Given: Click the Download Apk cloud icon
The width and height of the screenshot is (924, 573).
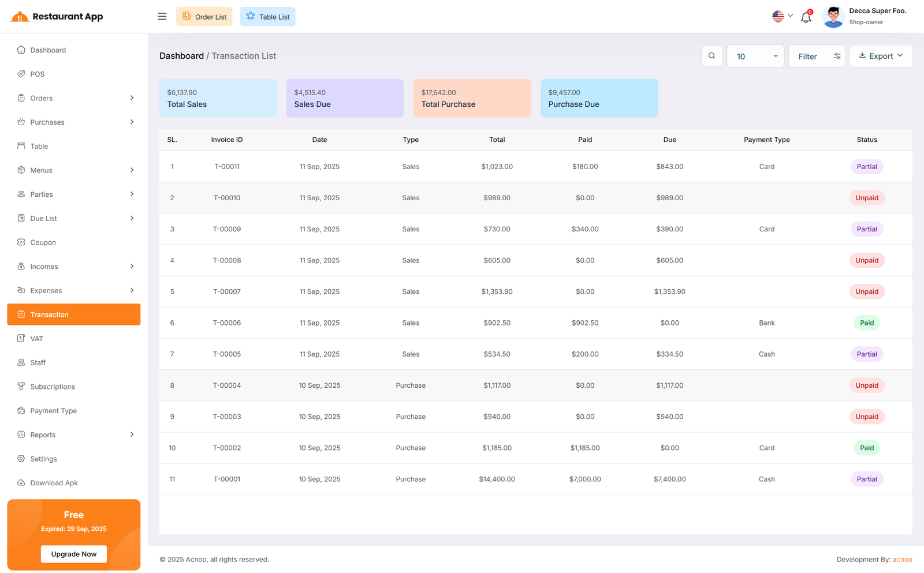Looking at the screenshot, I should click(x=21, y=483).
